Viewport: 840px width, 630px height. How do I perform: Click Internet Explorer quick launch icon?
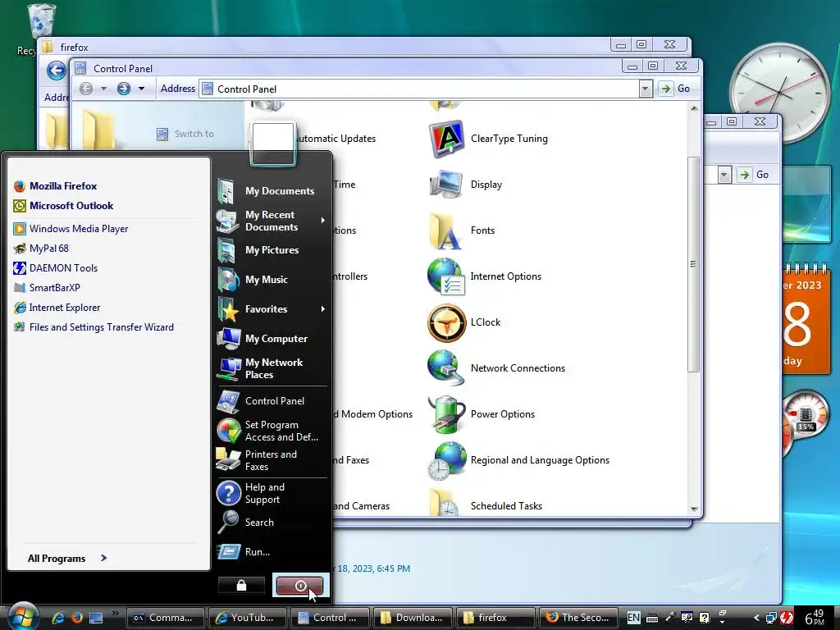coord(57,618)
